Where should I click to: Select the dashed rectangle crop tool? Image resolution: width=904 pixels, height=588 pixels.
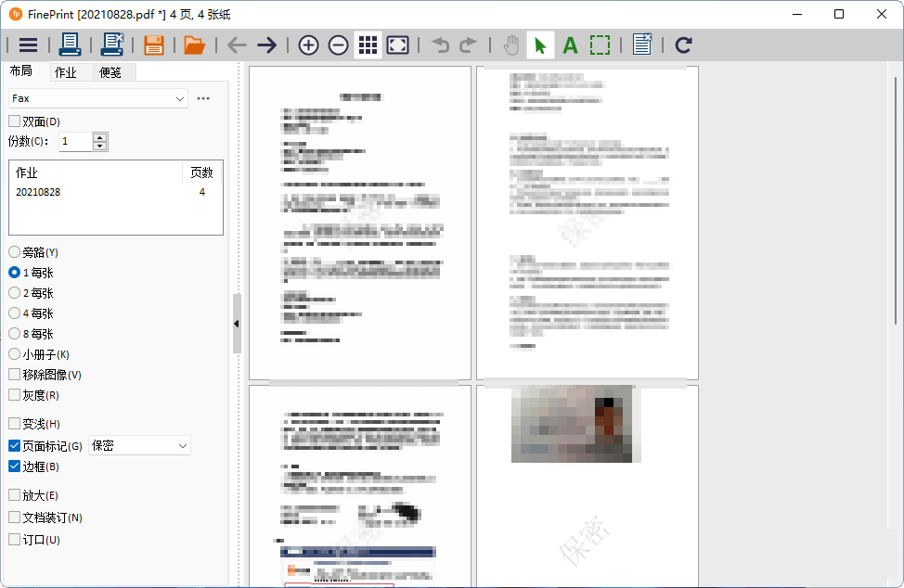(x=601, y=45)
